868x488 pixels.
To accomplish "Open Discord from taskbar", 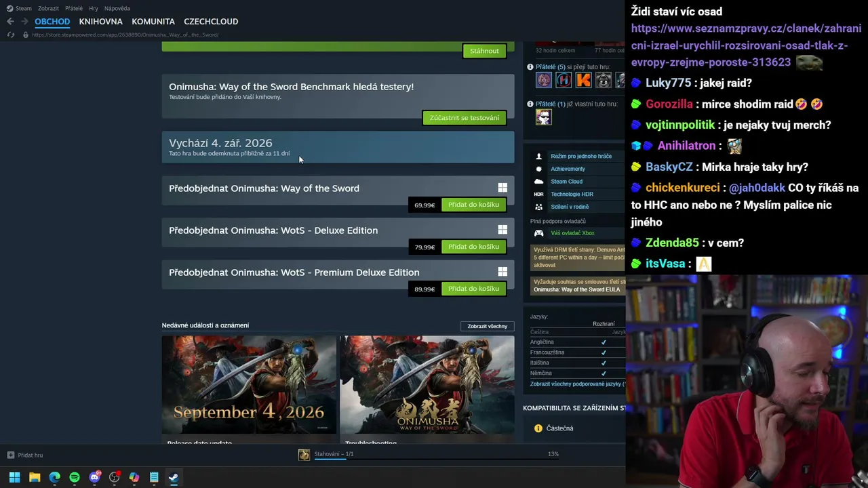I will (94, 477).
